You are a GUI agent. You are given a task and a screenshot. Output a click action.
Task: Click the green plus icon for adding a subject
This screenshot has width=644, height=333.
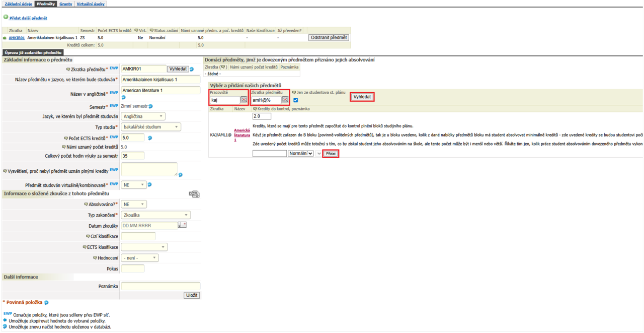(6, 18)
